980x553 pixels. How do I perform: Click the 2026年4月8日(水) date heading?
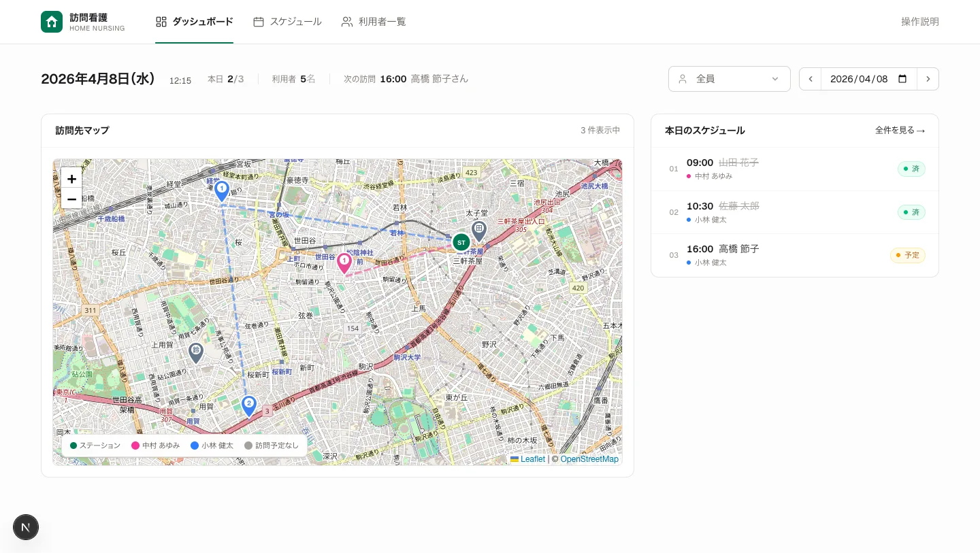pyautogui.click(x=98, y=79)
